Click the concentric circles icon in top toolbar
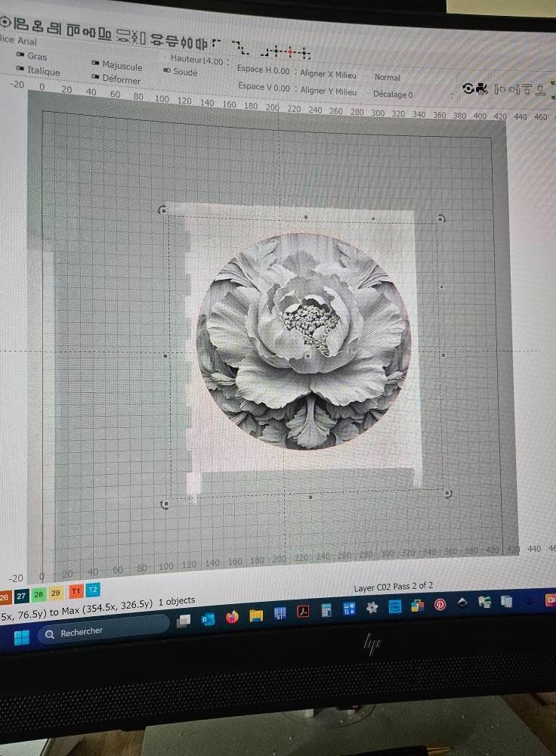 (x=5, y=22)
